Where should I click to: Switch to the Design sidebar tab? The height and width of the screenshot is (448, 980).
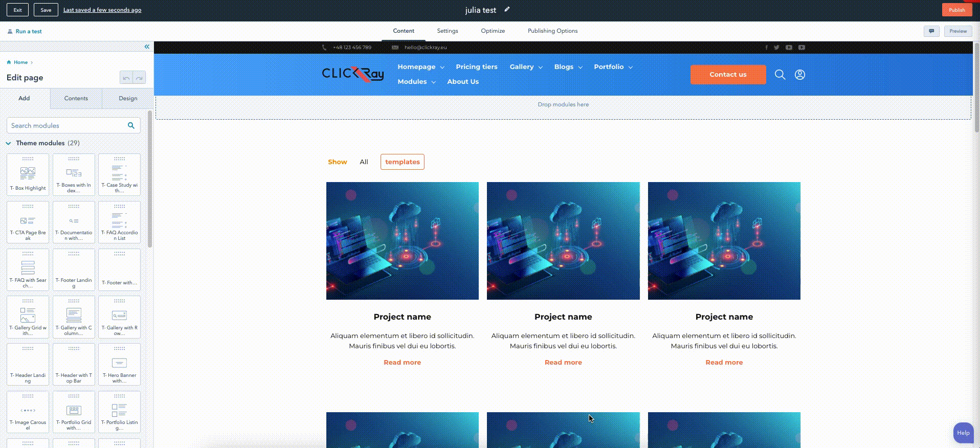point(128,98)
